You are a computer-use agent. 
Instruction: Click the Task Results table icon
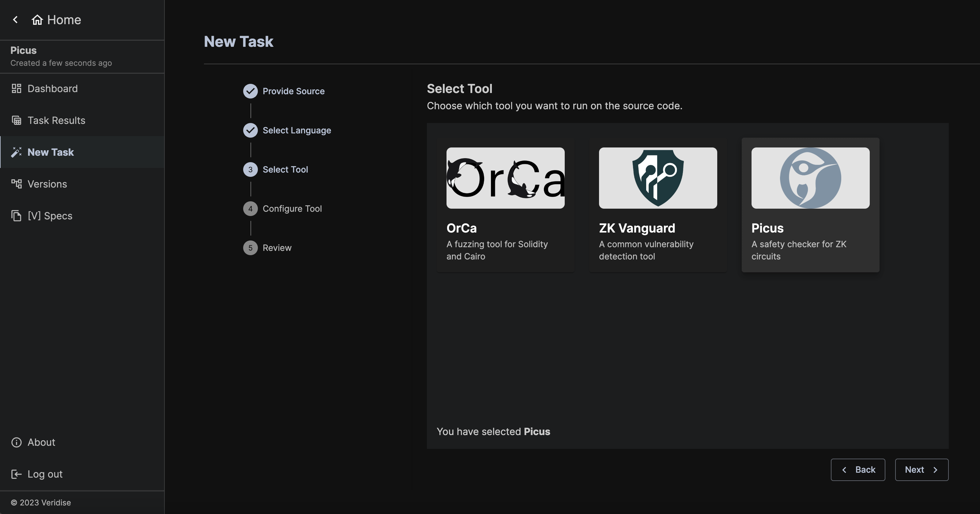click(16, 120)
